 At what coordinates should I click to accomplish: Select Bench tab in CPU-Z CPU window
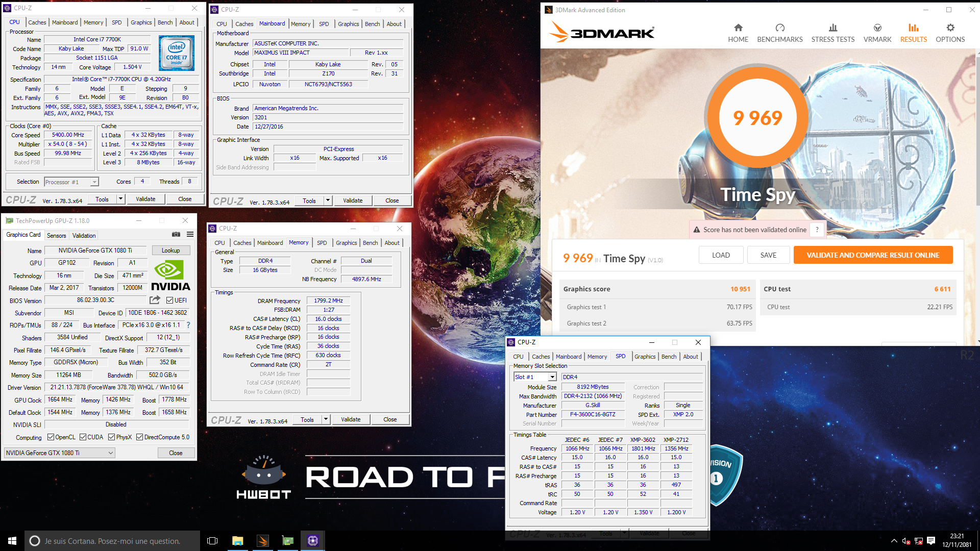click(x=165, y=22)
